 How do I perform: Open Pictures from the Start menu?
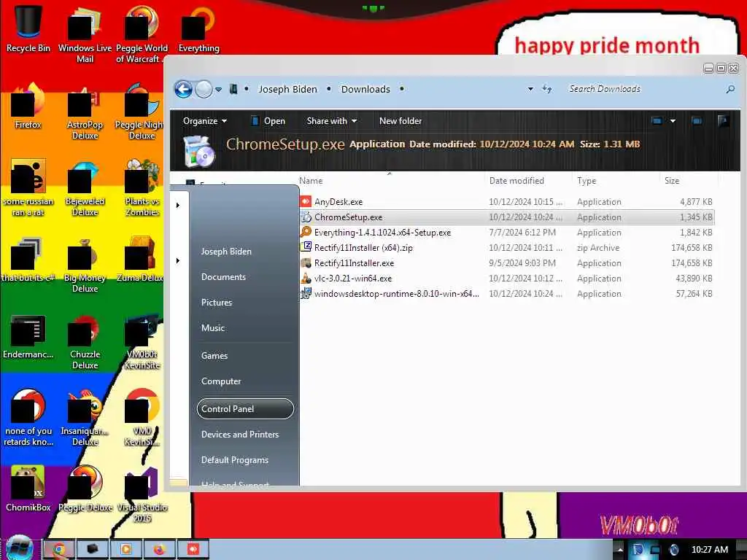[217, 303]
